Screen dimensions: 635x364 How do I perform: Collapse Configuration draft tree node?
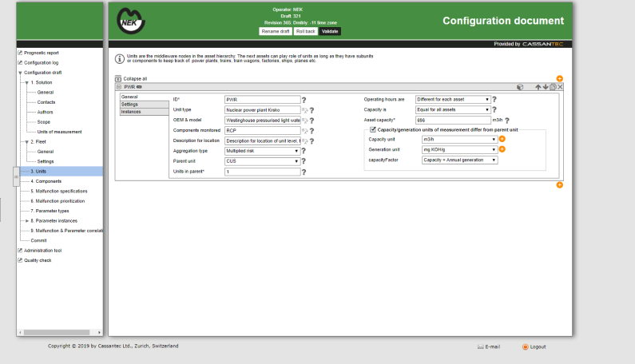(20, 73)
